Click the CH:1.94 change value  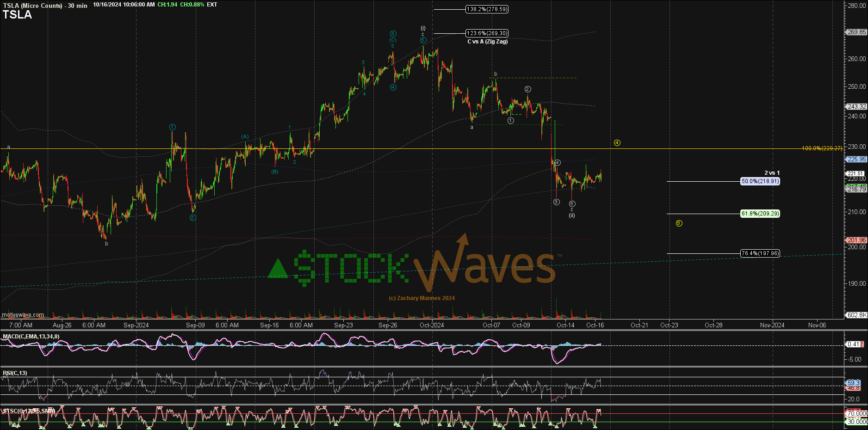167,5
